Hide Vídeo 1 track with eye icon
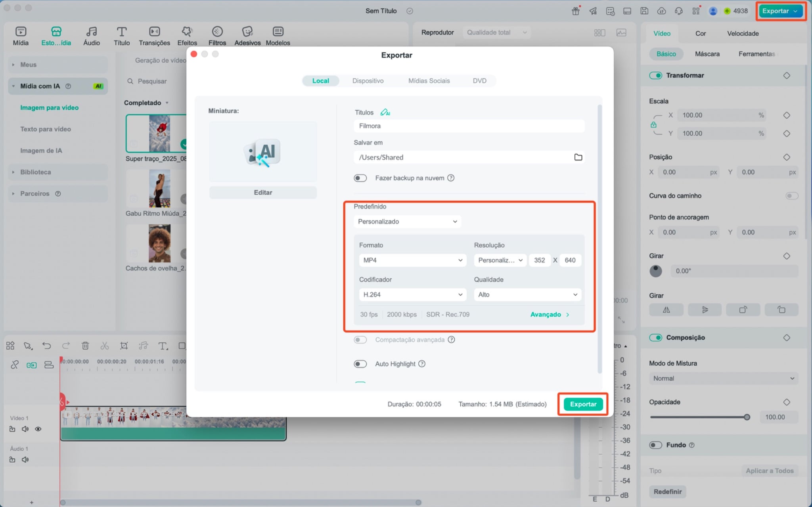 pos(38,429)
